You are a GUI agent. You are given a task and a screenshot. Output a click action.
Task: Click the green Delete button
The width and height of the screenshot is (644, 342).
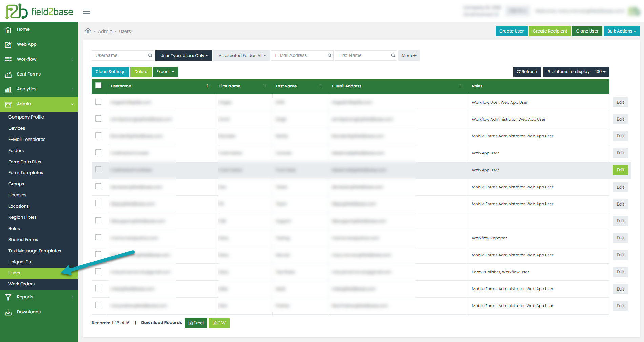[x=141, y=72]
